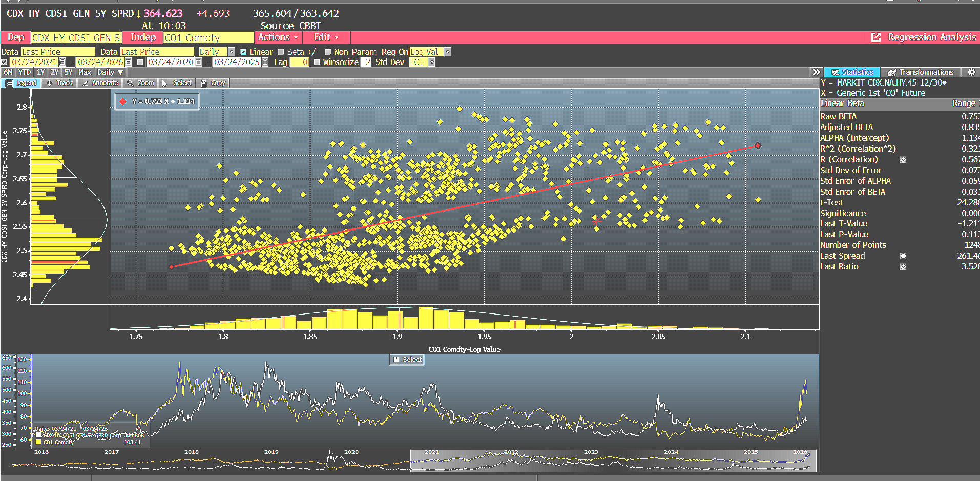This screenshot has height=481, width=980.
Task: Click info icon on Last Spread row
Action: (903, 256)
